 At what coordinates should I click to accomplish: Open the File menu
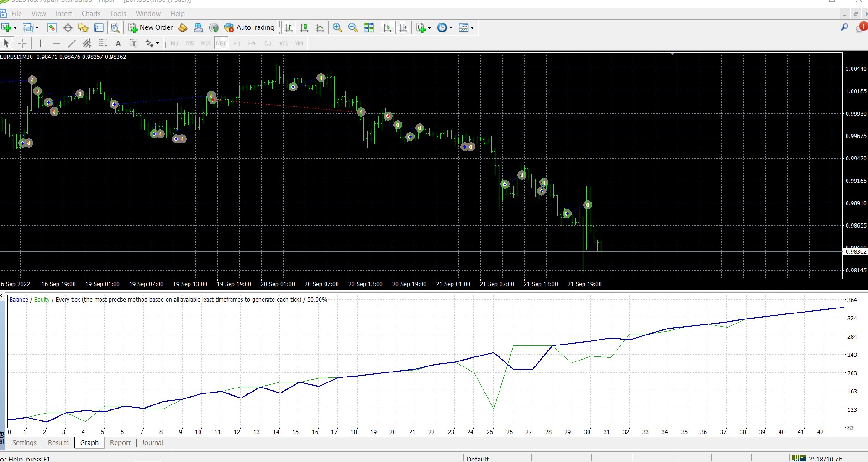[16, 14]
